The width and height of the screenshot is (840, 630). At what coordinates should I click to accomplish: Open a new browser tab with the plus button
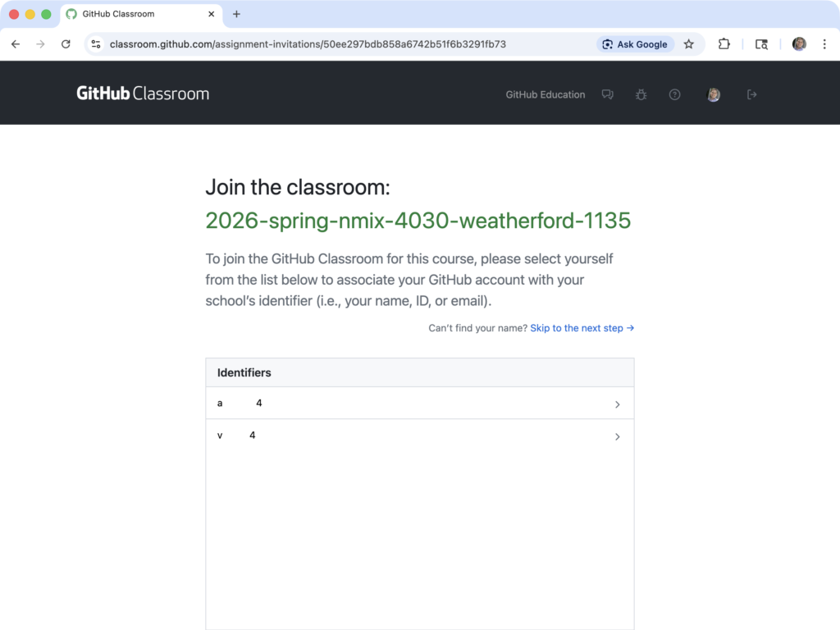point(236,14)
